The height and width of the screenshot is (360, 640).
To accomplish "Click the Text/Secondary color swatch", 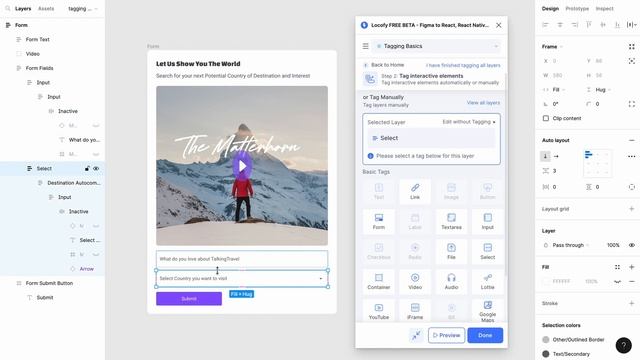I will click(x=546, y=354).
